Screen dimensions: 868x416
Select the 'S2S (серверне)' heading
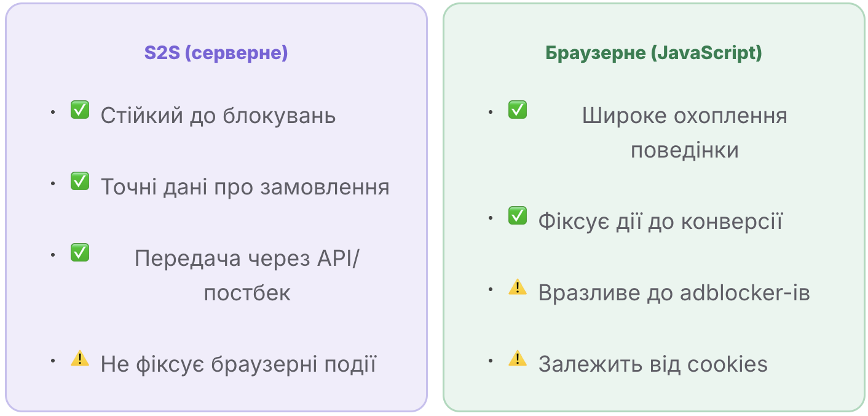(216, 53)
